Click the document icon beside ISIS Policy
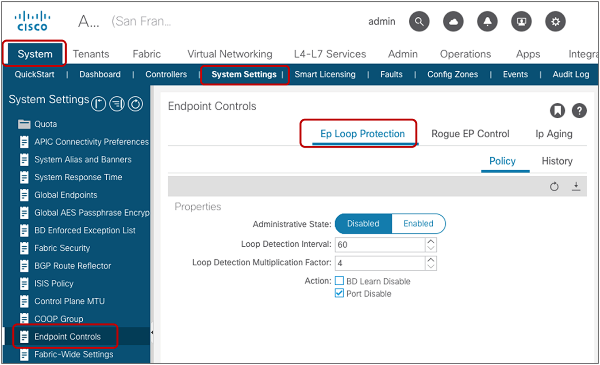 24,283
